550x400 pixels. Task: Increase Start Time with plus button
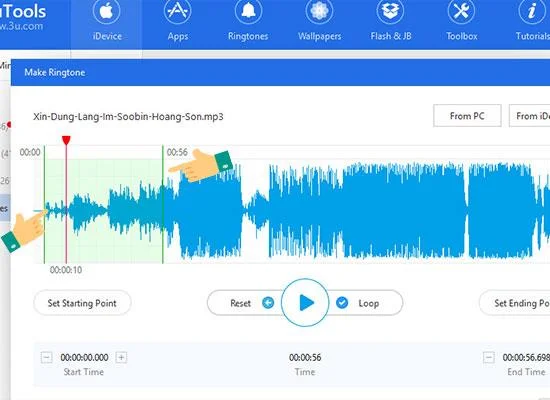[121, 358]
